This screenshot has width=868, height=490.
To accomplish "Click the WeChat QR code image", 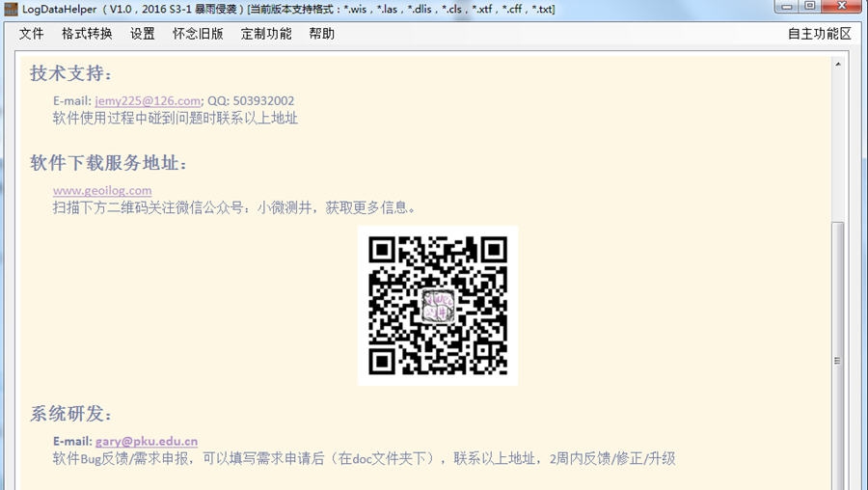I will pyautogui.click(x=438, y=305).
